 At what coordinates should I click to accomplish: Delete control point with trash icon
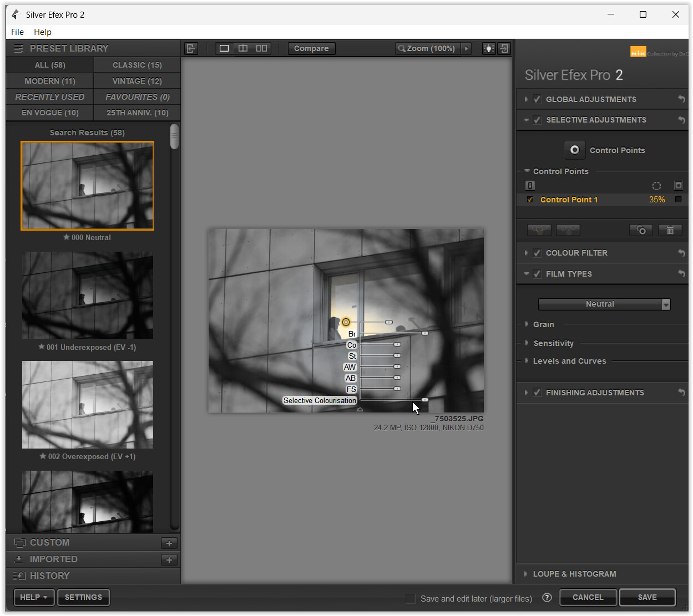(670, 230)
